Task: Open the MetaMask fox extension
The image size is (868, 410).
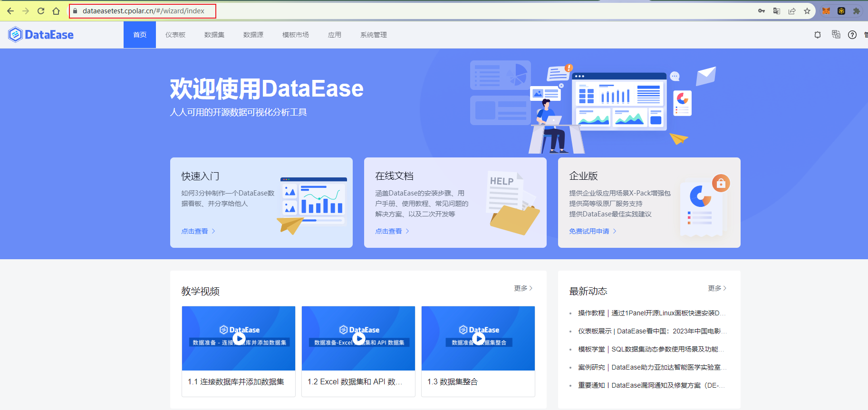Action: tap(826, 11)
